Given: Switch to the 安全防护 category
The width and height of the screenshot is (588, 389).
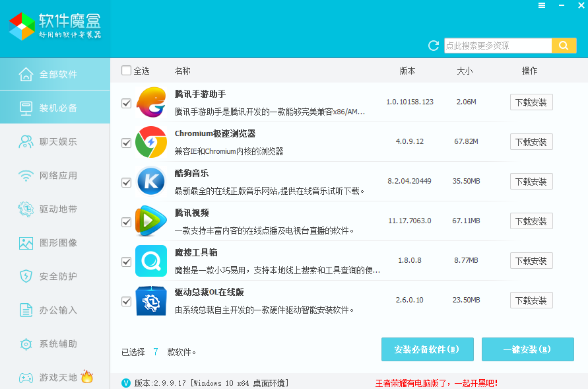Looking at the screenshot, I should click(55, 277).
